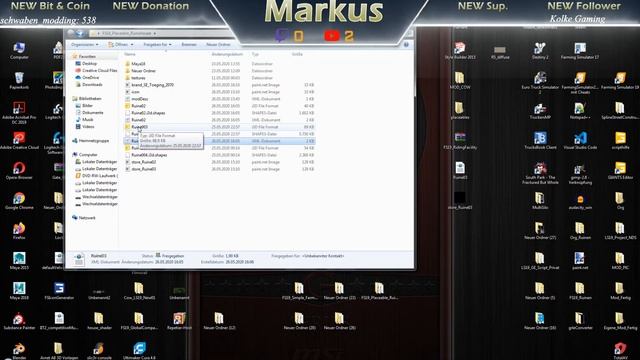
Task: Select the Substance Painter shortcut
Action: pos(19,320)
